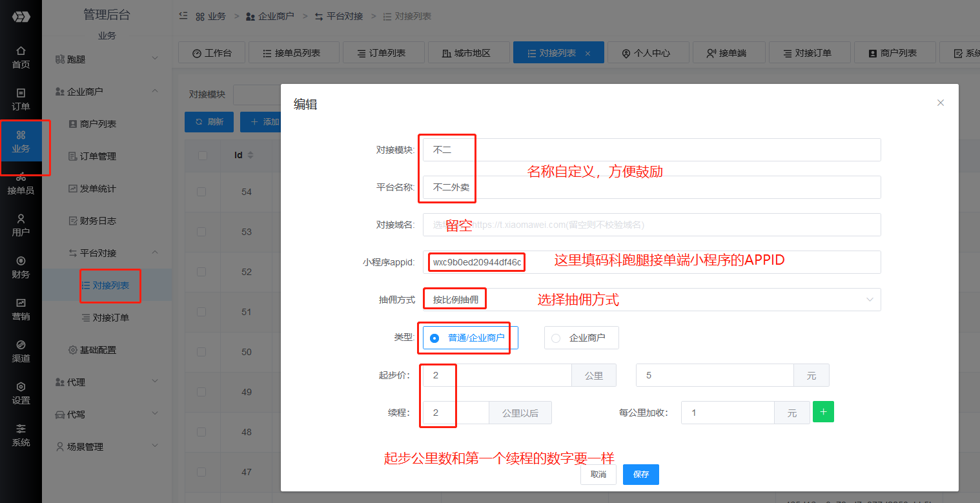Image resolution: width=980 pixels, height=503 pixels.
Task: Click the 每公里加收 amount input field
Action: 728,413
